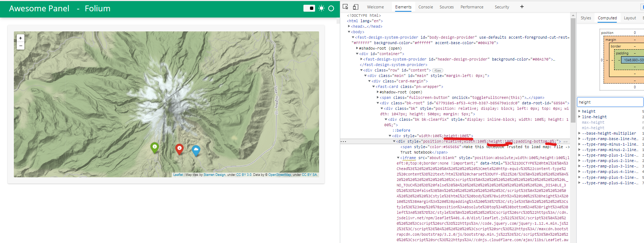Open the Performance tab
Screen dimensions: 644x243
pos(472,7)
